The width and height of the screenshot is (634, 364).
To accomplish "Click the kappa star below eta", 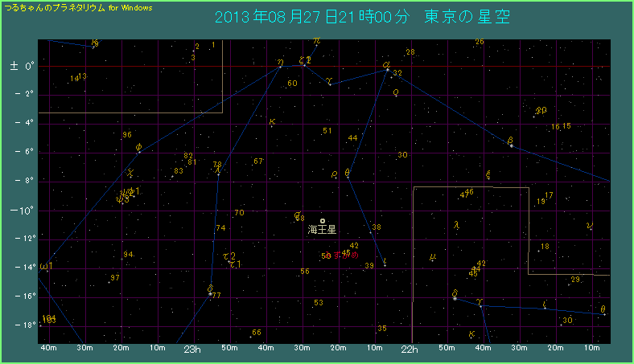I will [x=272, y=123].
